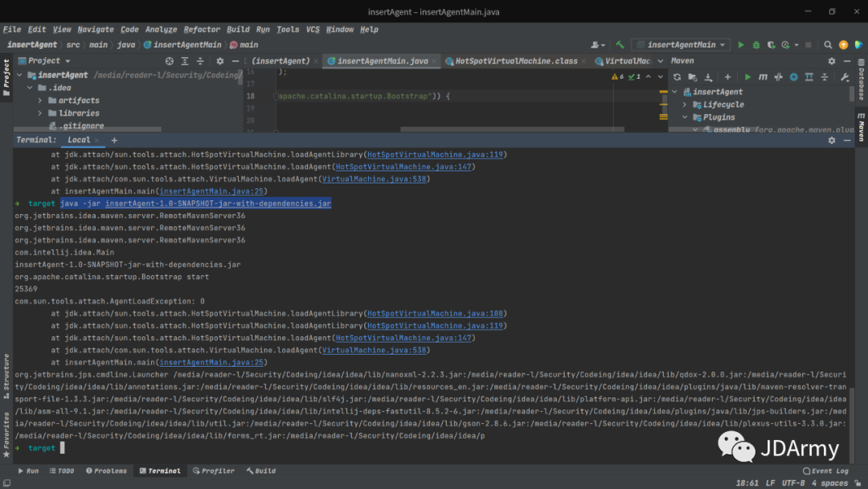
Task: Select the insertAgentMain.java editor tab
Action: 383,61
